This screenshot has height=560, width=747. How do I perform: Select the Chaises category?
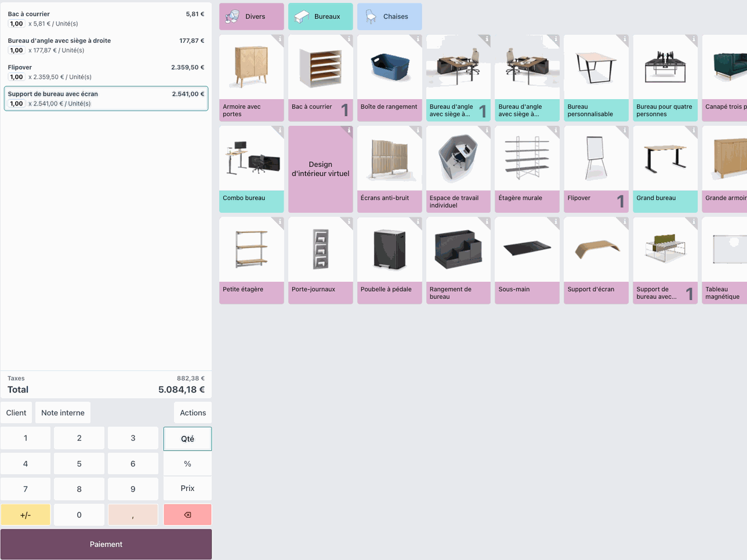pos(389,16)
